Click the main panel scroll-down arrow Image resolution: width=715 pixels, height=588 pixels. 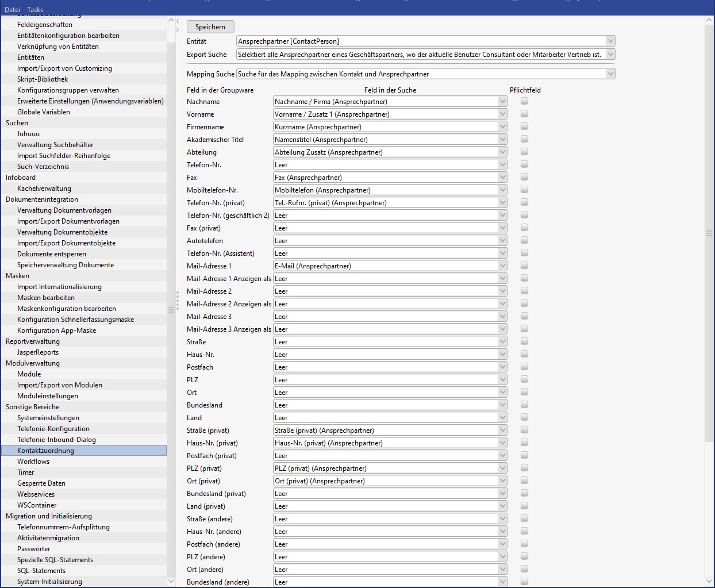coord(709,581)
